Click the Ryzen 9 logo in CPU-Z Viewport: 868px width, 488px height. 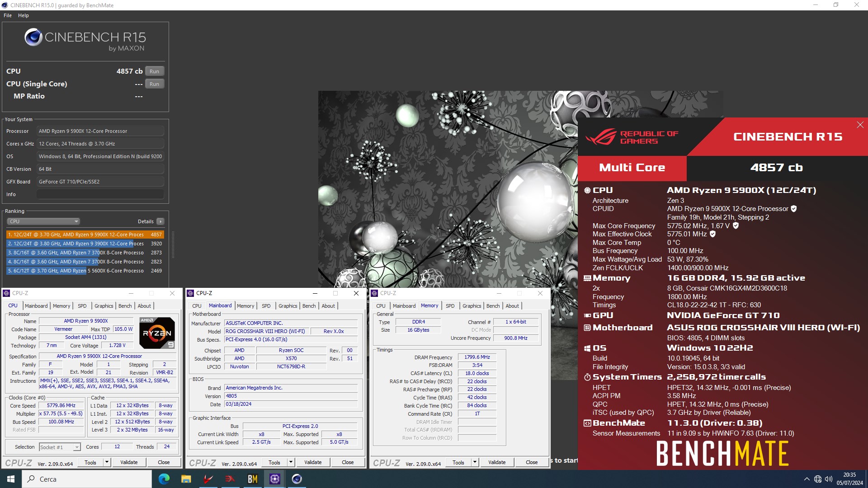[157, 333]
